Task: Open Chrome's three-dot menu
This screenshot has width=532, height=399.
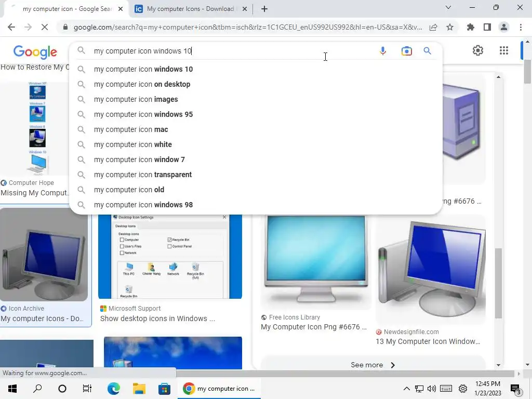Action: pos(521,27)
